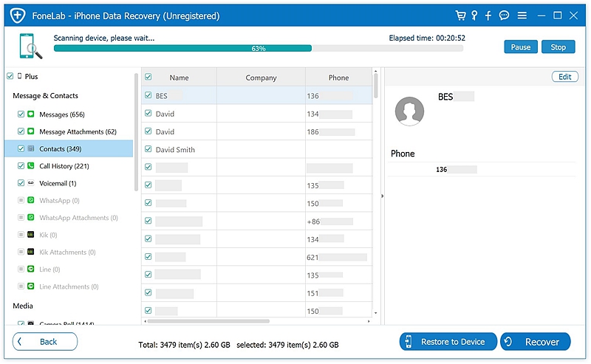Click the horizontal scroll right arrow
Screen dimensions: 591x364
point(369,321)
